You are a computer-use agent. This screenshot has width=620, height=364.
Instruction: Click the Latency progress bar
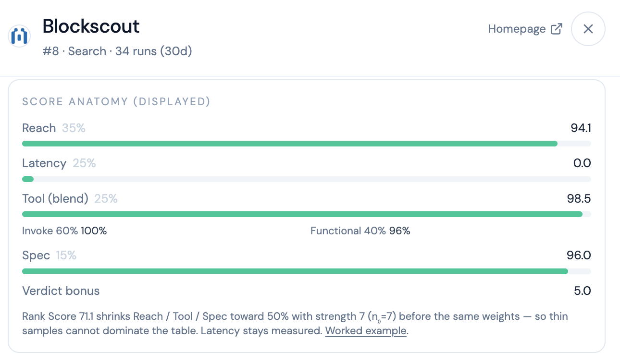(x=307, y=179)
